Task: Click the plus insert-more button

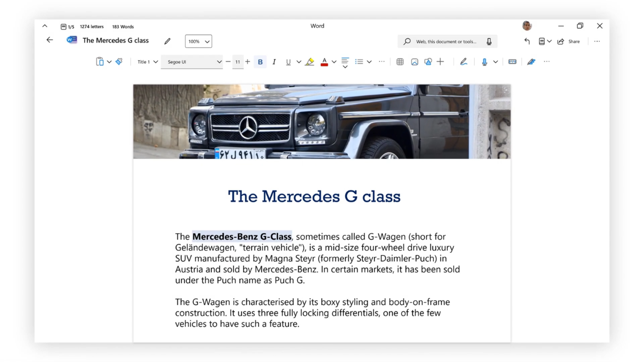Action: tap(440, 62)
